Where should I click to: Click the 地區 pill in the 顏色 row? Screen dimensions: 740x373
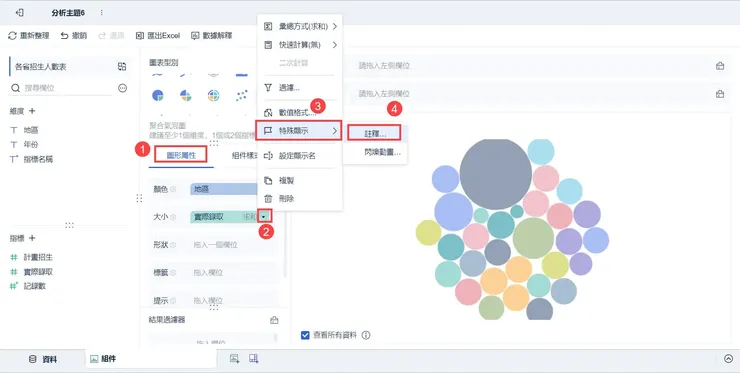coord(224,189)
